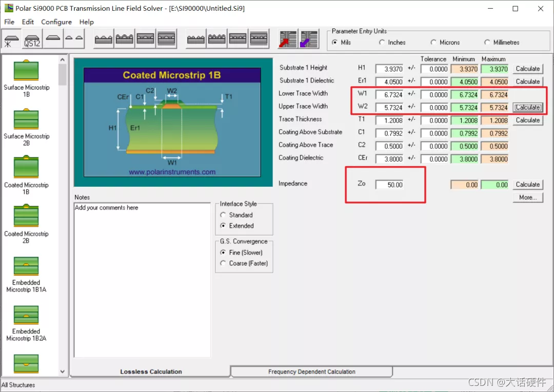Calculate the Impedance Zo
Viewport: 554px width, 392px height.
pos(528,184)
